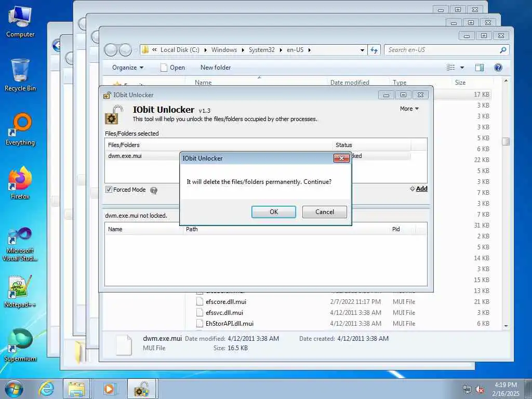Screen dimensions: 532x399
Task: Switch to IObit Unlocker in the taskbar
Action: [x=141, y=389]
